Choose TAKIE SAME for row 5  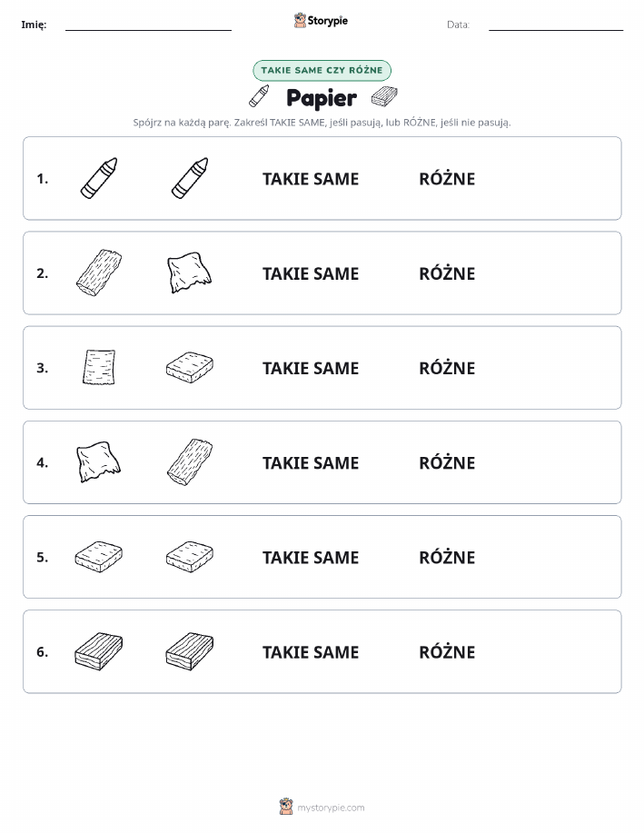(x=311, y=558)
